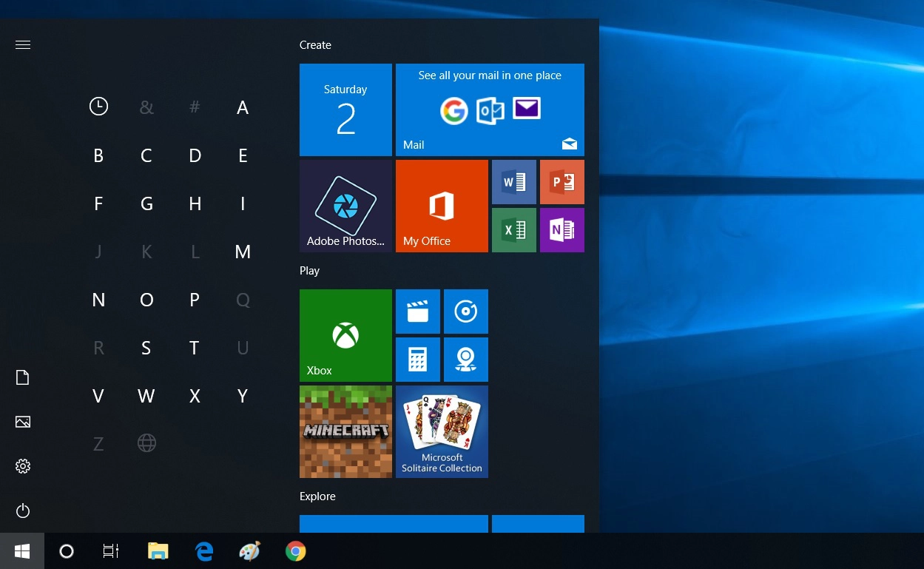The height and width of the screenshot is (569, 924).
Task: Open the Maps tile
Action: pyautogui.click(x=465, y=360)
